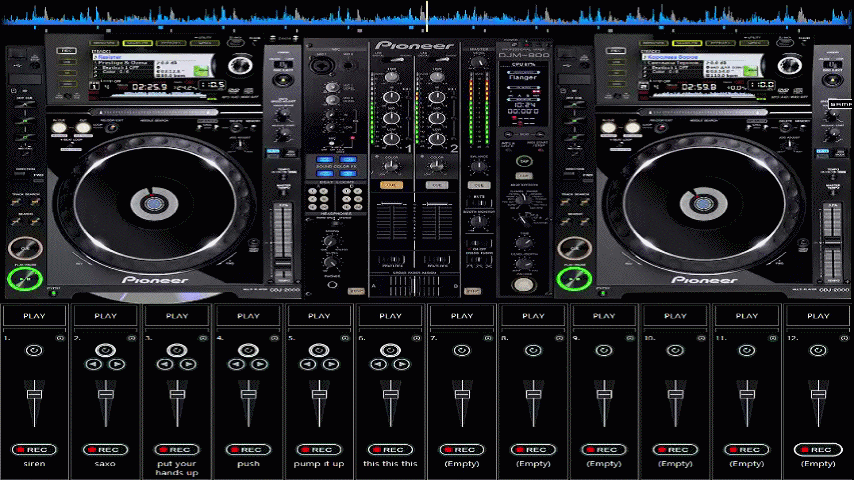The height and width of the screenshot is (480, 854).
Task: Open options icon on sampler slot 4
Action: (274, 338)
